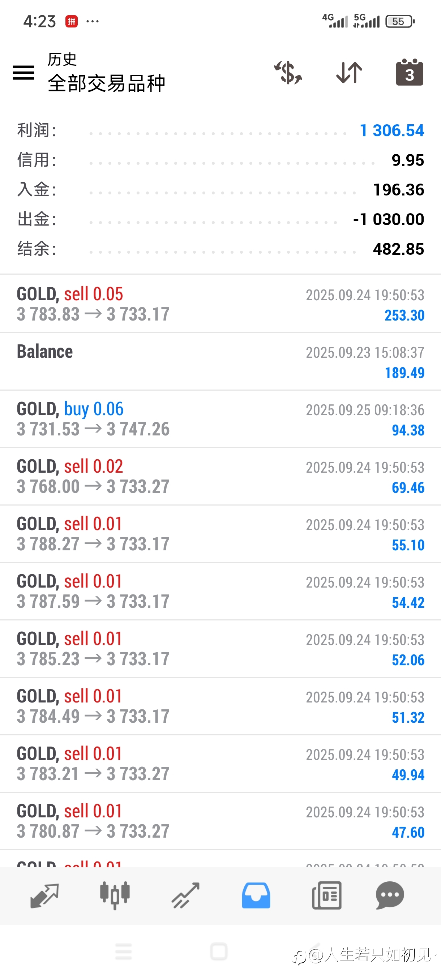The width and height of the screenshot is (441, 980).
Task: Expand the sell trade with profit 55.10
Action: pyautogui.click(x=220, y=534)
